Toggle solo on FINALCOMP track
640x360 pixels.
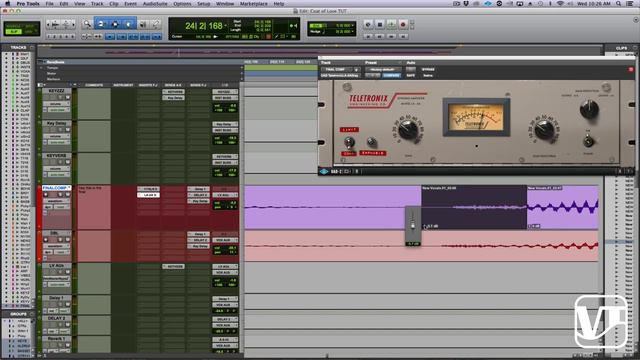(x=60, y=195)
